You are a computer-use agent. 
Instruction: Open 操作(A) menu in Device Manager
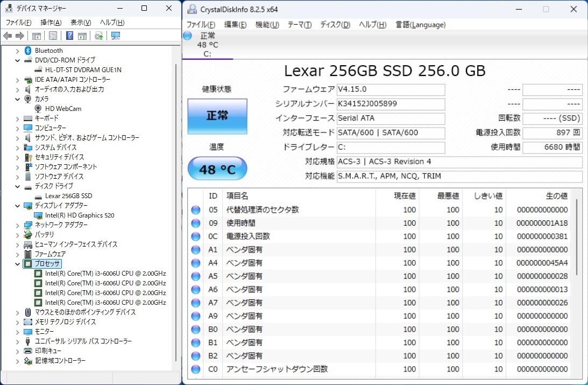pyautogui.click(x=51, y=23)
